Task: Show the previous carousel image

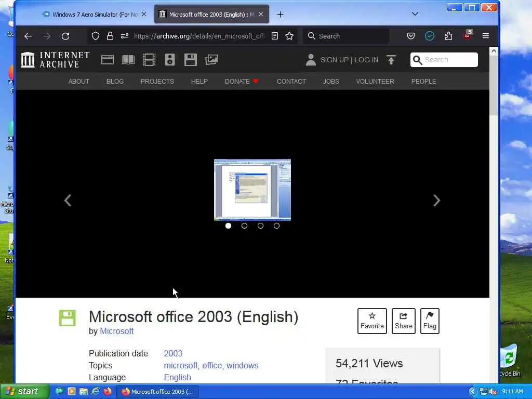Action: coord(68,200)
